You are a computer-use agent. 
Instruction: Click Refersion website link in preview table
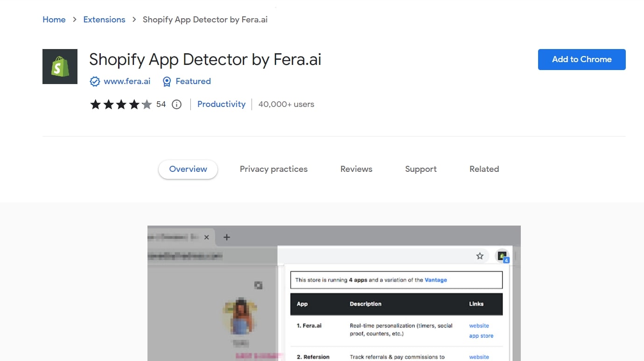pyautogui.click(x=479, y=357)
